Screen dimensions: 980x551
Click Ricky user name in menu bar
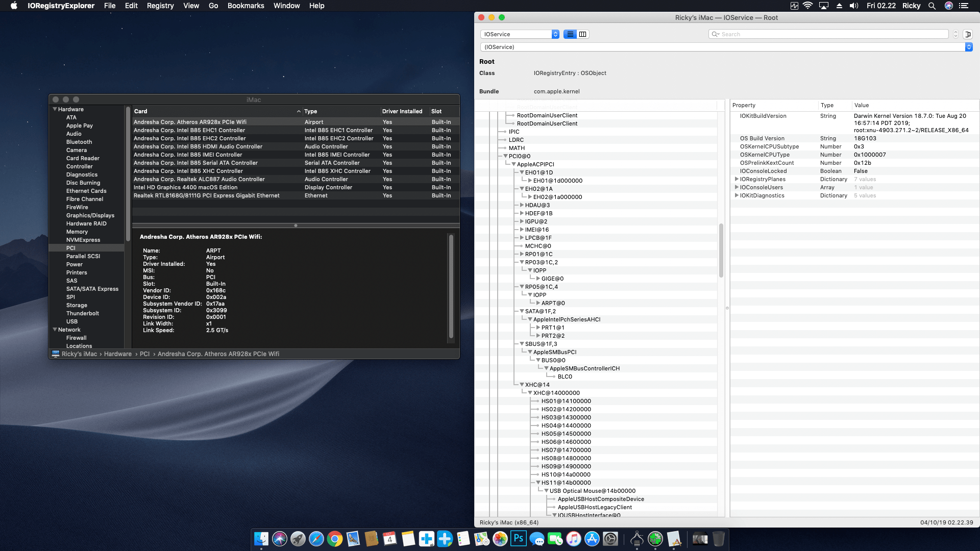(911, 6)
